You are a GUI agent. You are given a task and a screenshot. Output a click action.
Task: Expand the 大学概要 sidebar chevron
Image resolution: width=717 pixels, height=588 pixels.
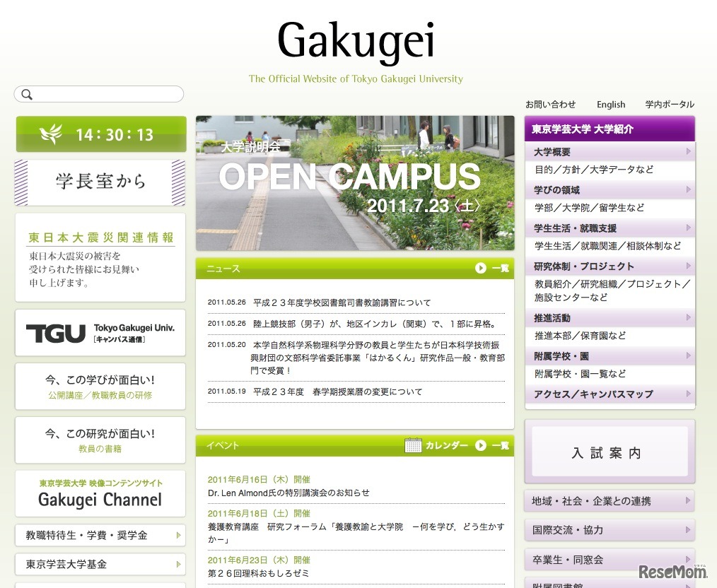(688, 151)
